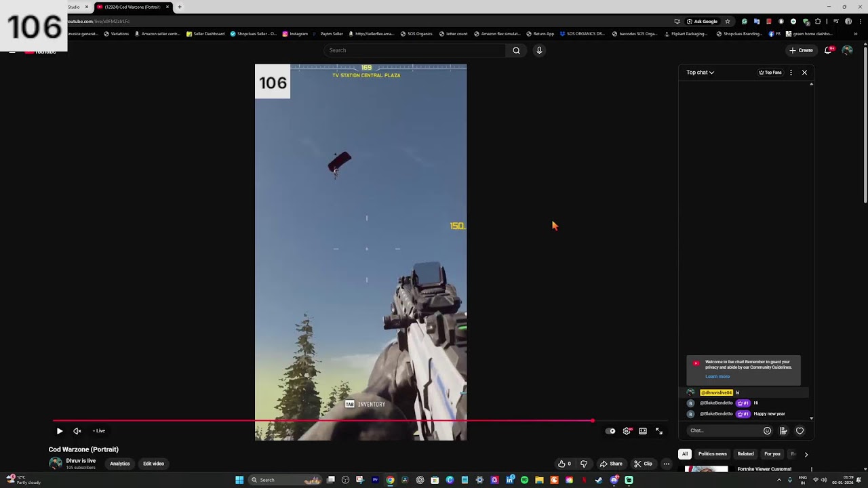This screenshot has width=868, height=488.
Task: Jump to the Live indicator
Action: (99, 431)
